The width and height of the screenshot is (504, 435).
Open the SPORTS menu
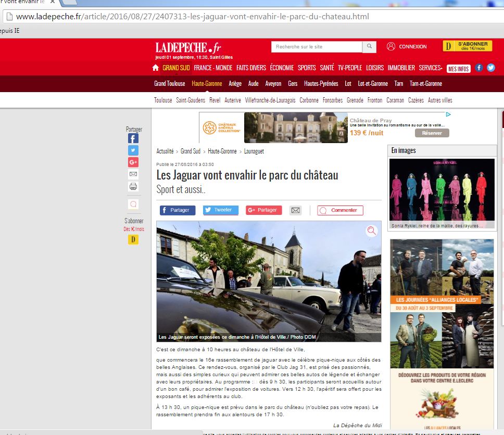coord(307,68)
